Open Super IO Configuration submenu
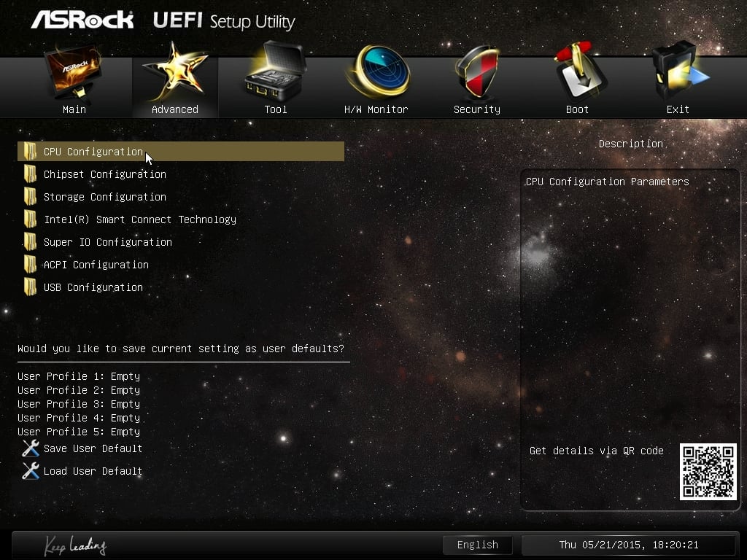Screen dimensions: 747x560 (108, 242)
